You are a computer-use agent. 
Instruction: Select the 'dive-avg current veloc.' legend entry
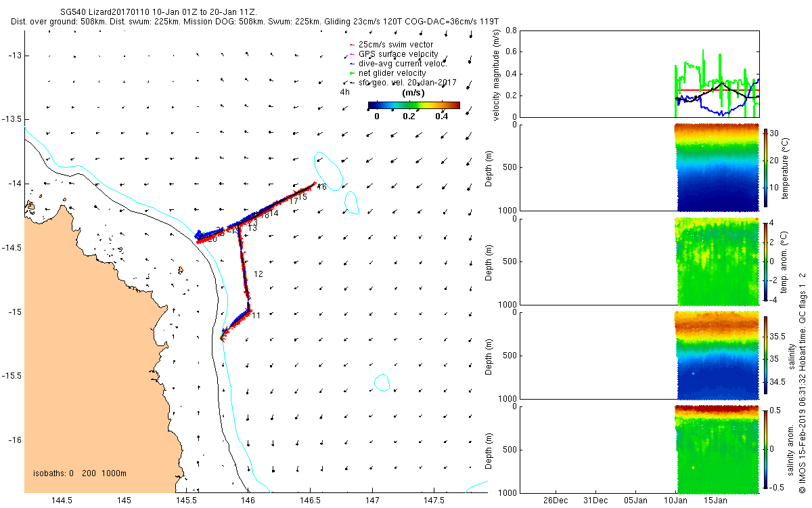(397, 64)
